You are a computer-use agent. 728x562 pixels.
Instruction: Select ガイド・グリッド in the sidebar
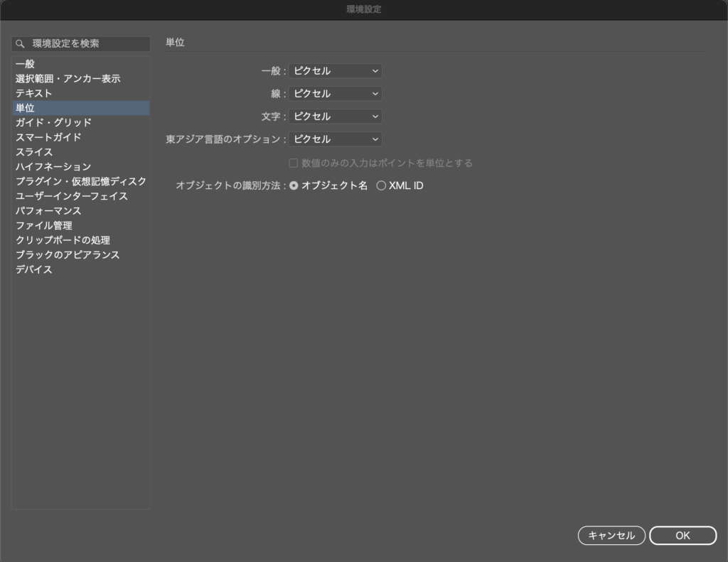tap(53, 123)
